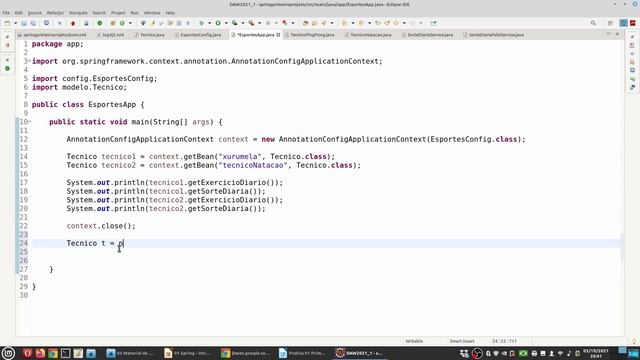Click the vertical scrollbar of the editor
This screenshot has width=640, height=360.
[622, 247]
